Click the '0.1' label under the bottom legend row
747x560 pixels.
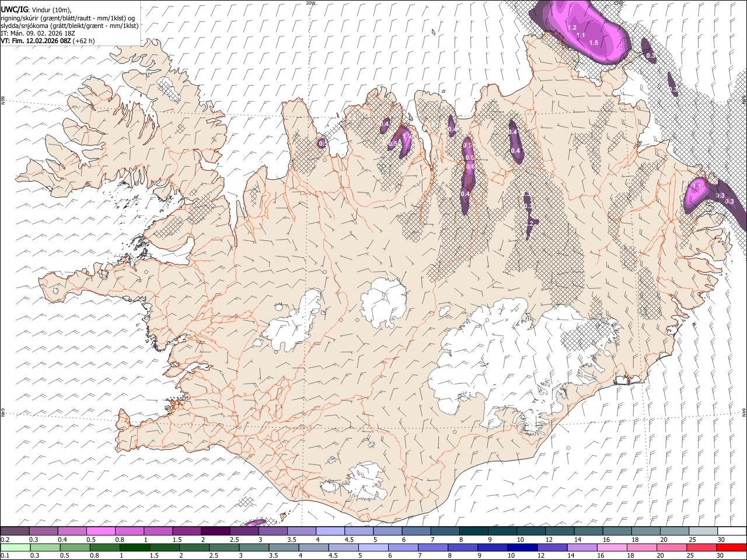point(5,555)
